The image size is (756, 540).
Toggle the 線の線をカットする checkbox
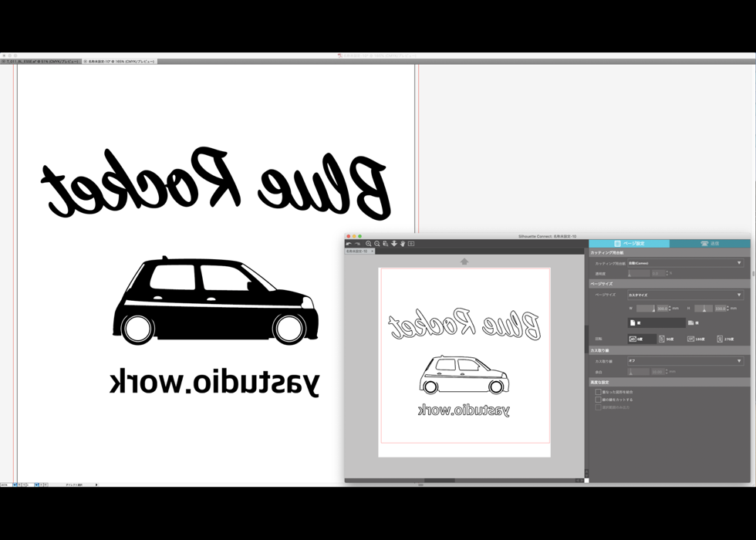[x=598, y=400]
